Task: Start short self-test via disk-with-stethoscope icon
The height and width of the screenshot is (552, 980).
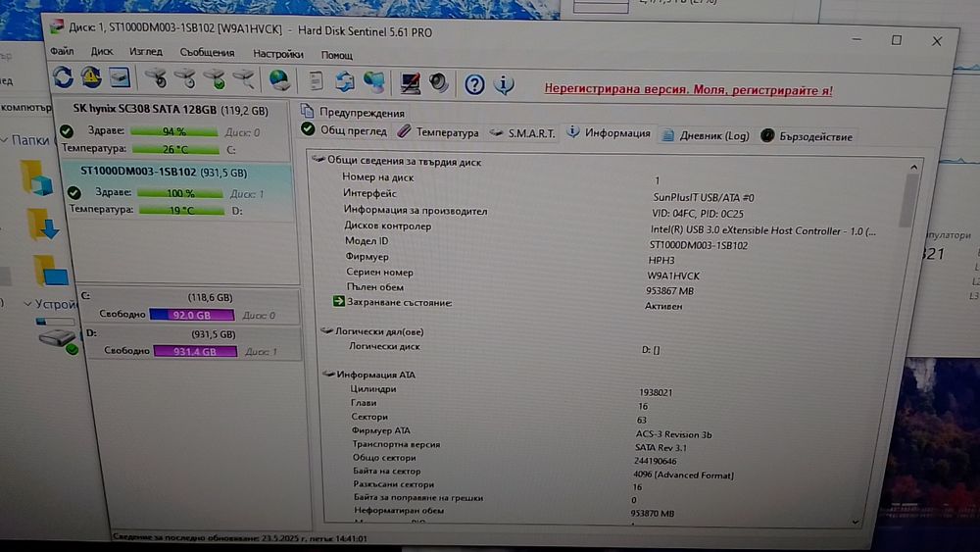Action: tap(156, 78)
